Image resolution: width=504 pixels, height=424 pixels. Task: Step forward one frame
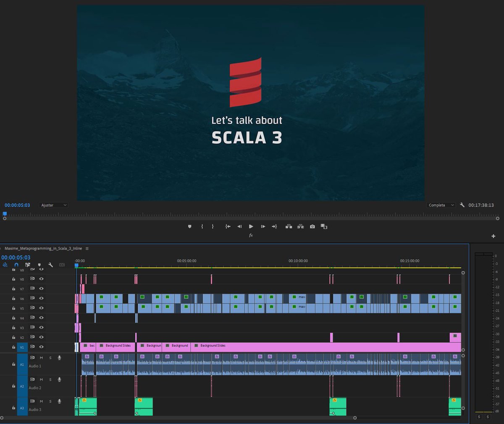pos(263,226)
